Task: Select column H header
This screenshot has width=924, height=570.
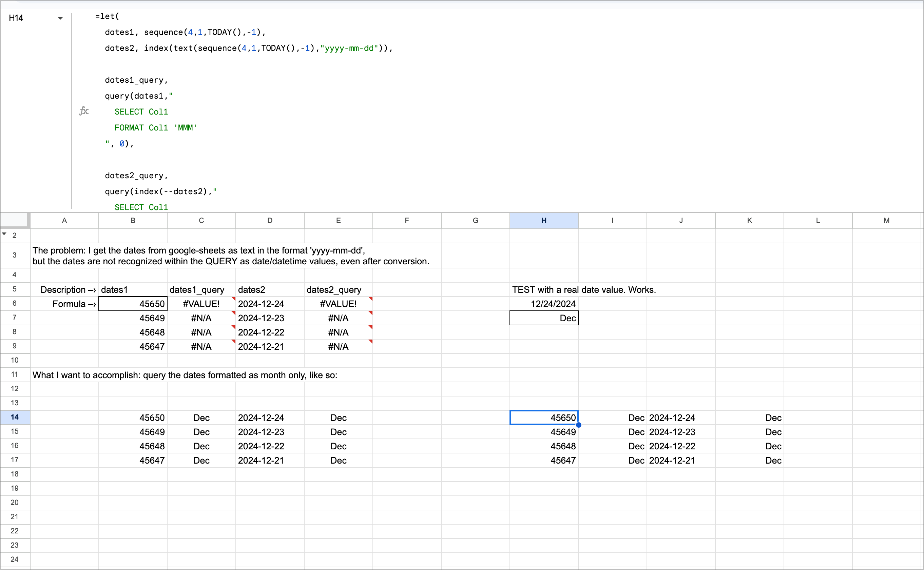Action: click(x=543, y=221)
